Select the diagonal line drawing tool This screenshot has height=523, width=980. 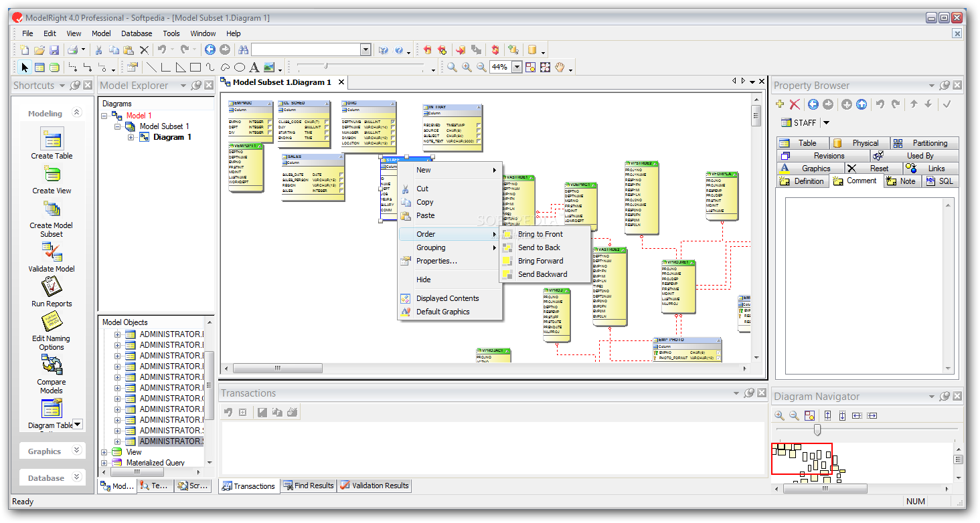point(151,67)
